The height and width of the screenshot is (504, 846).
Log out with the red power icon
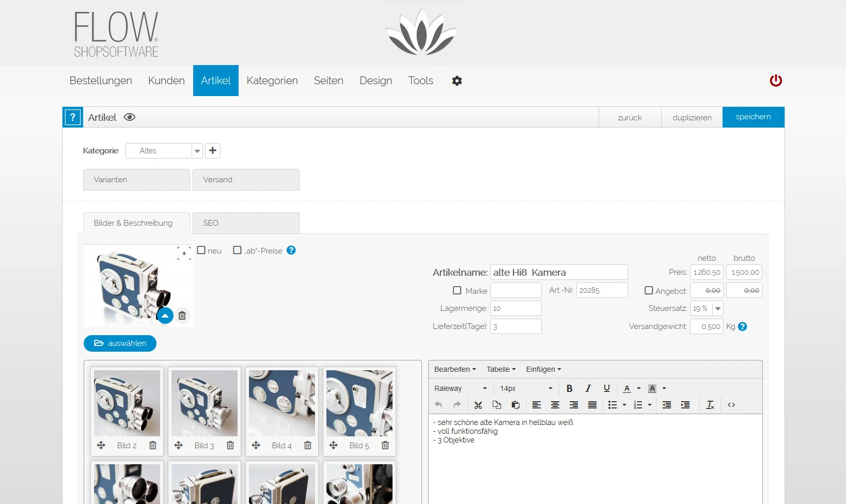click(x=776, y=81)
